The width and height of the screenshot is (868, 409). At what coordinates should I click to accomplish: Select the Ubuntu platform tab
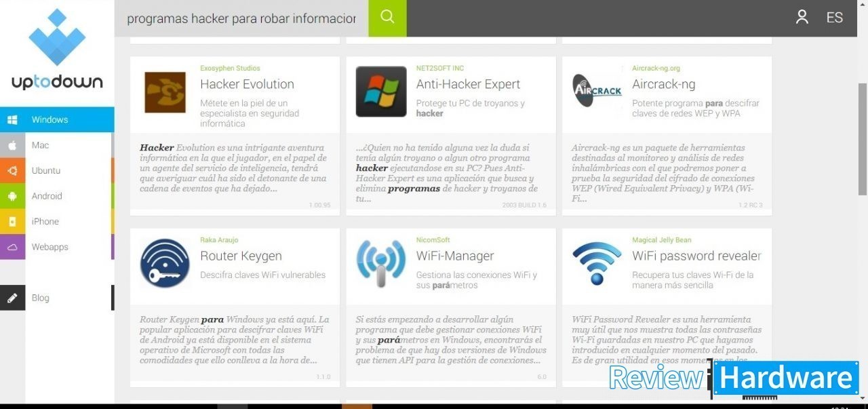(57, 171)
